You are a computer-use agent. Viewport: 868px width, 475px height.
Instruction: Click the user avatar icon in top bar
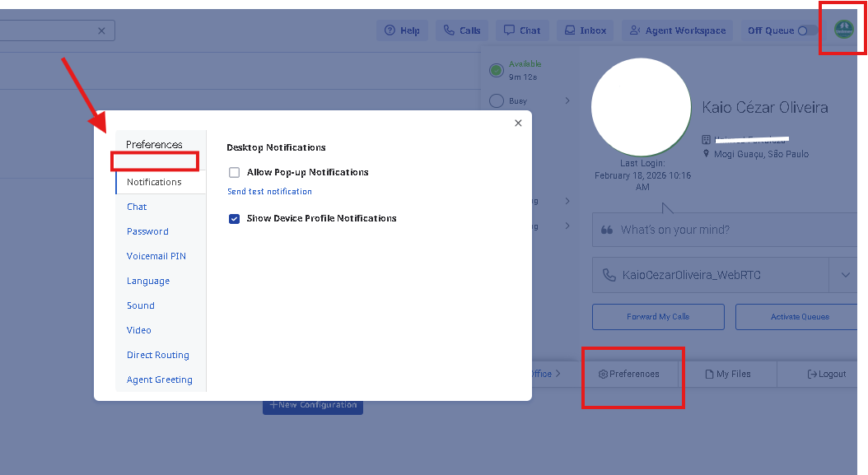pyautogui.click(x=843, y=30)
